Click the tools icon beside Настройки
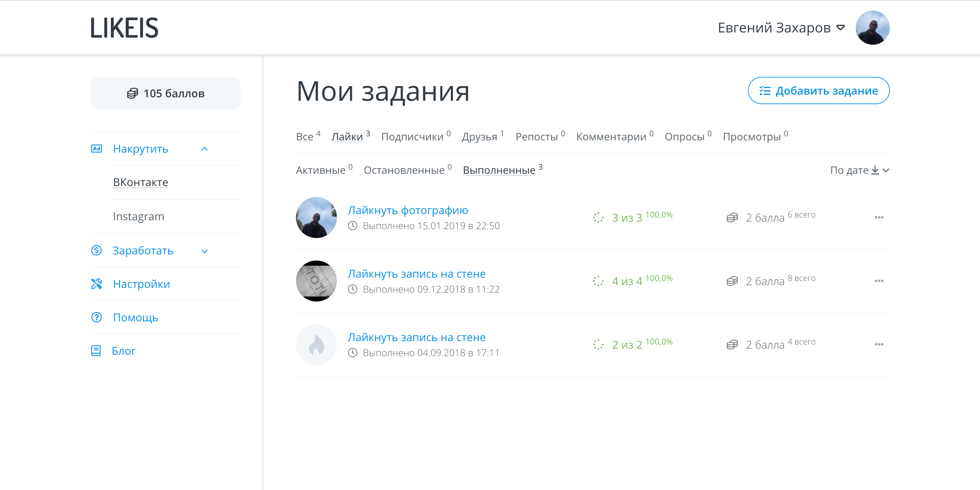The height and width of the screenshot is (490, 980). pos(96,284)
